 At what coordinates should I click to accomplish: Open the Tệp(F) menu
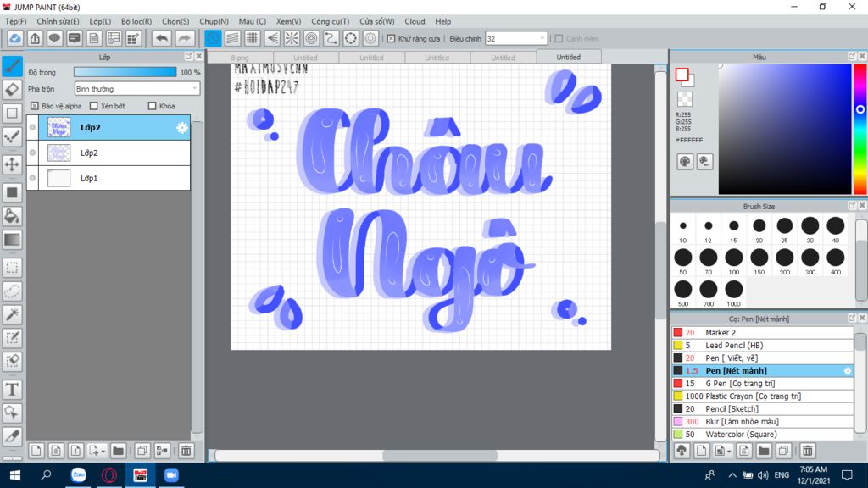(x=15, y=21)
